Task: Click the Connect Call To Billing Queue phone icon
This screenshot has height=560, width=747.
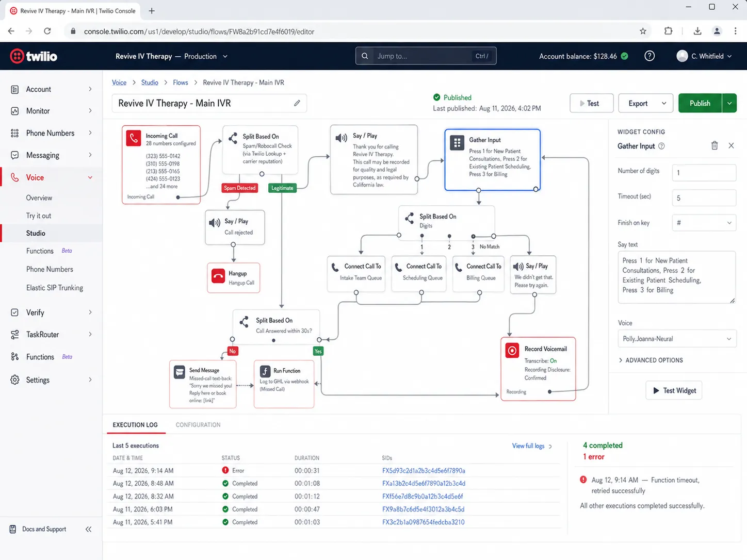Action: [x=458, y=267]
